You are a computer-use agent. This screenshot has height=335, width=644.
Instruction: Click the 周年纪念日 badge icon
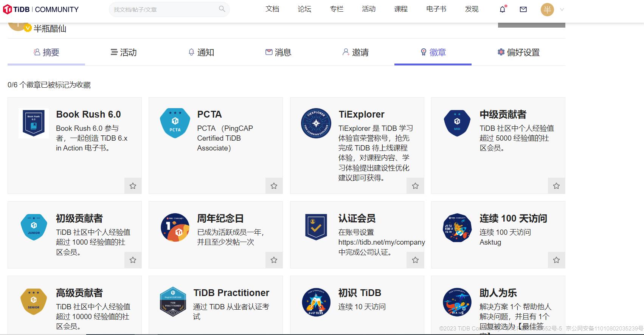[175, 227]
